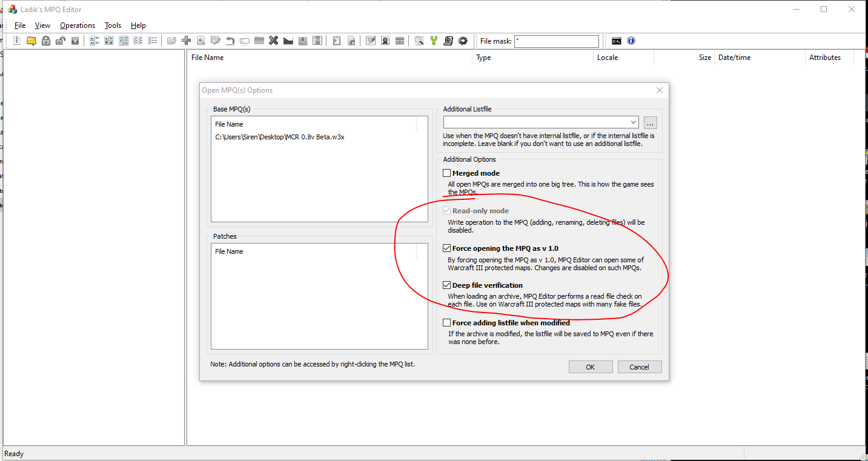Click the Close MPQ gray X-box icon
The width and height of the screenshot is (868, 461).
(x=75, y=41)
